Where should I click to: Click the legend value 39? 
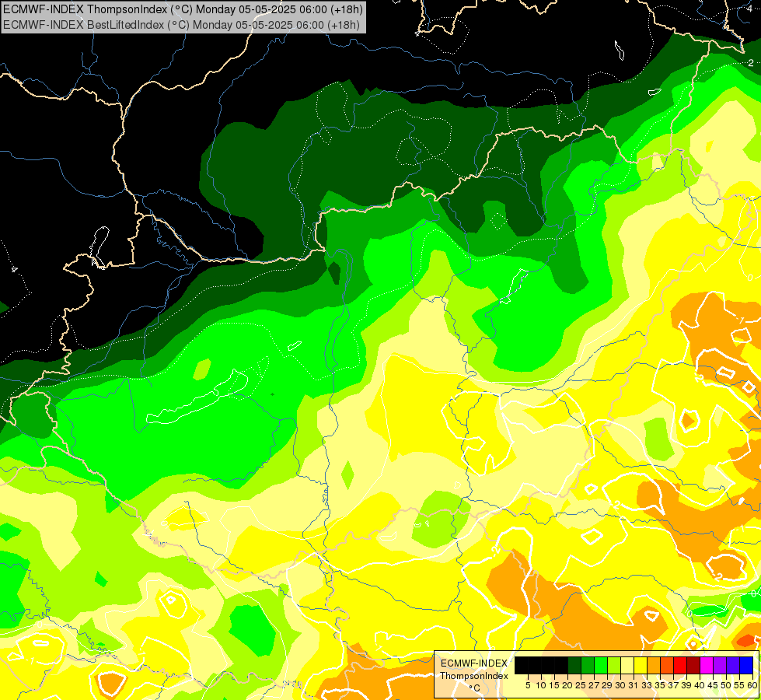[686, 685]
